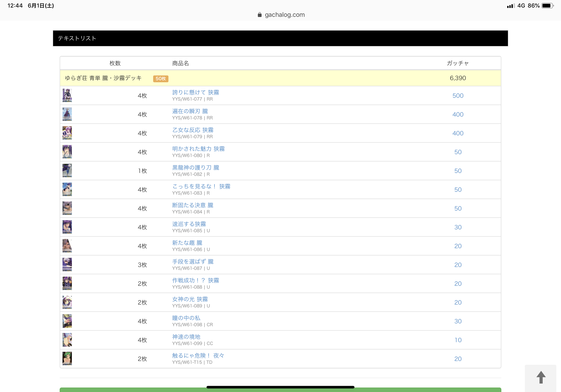Select card code YYS/W61-077 | RR
The width and height of the screenshot is (561, 392).
pos(193,99)
